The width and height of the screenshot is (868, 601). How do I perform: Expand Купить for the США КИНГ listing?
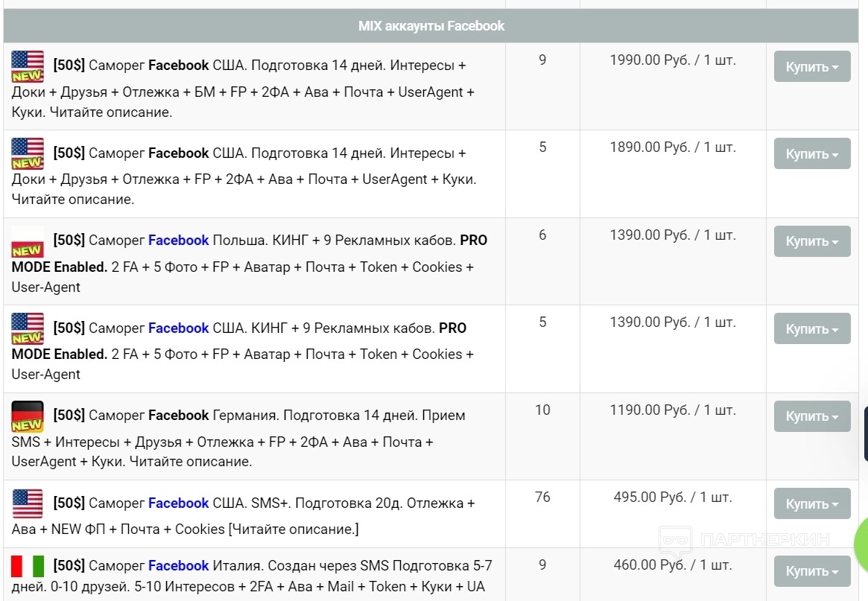coord(811,328)
